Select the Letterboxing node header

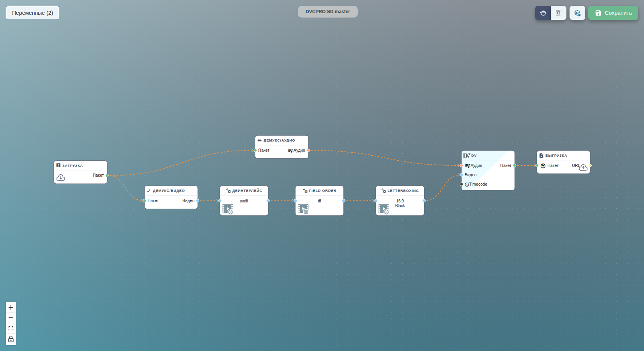point(400,191)
